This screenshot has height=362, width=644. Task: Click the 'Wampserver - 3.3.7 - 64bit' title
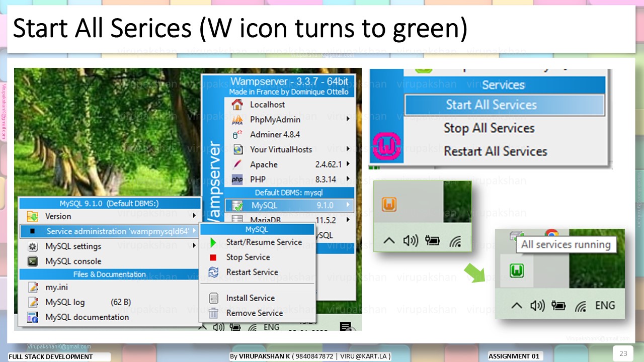289,82
